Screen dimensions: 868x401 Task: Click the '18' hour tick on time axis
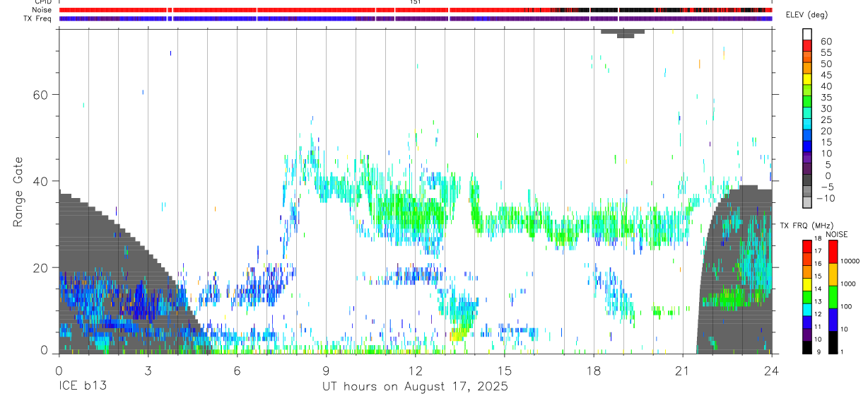pos(594,371)
